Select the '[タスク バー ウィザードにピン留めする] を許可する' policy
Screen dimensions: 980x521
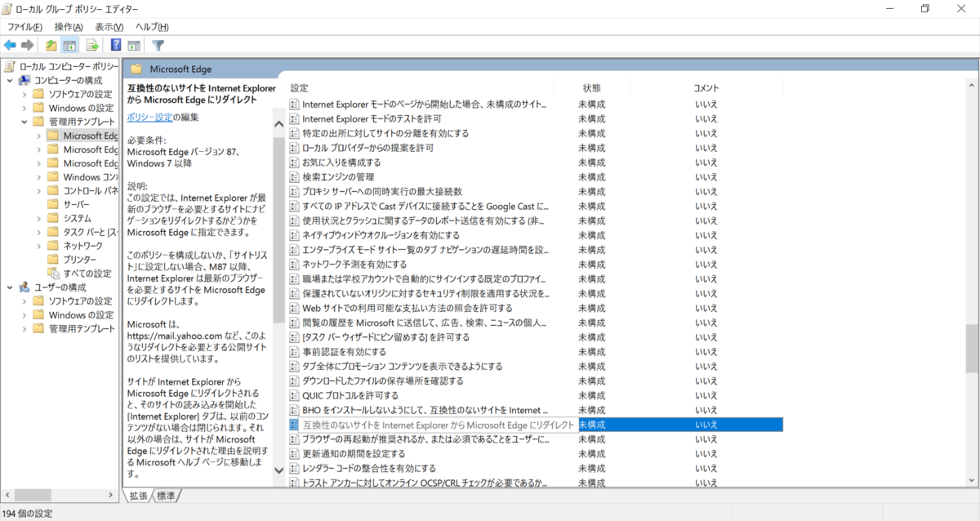[x=385, y=337]
